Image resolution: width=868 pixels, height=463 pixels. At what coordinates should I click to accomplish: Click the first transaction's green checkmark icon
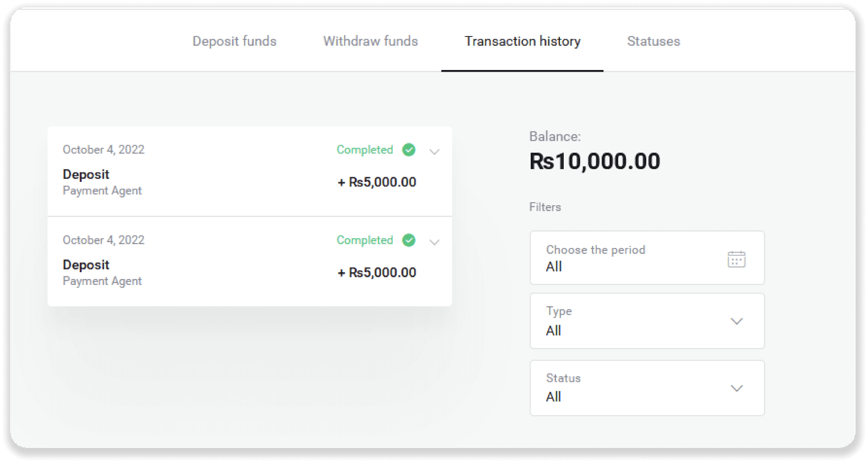point(409,150)
